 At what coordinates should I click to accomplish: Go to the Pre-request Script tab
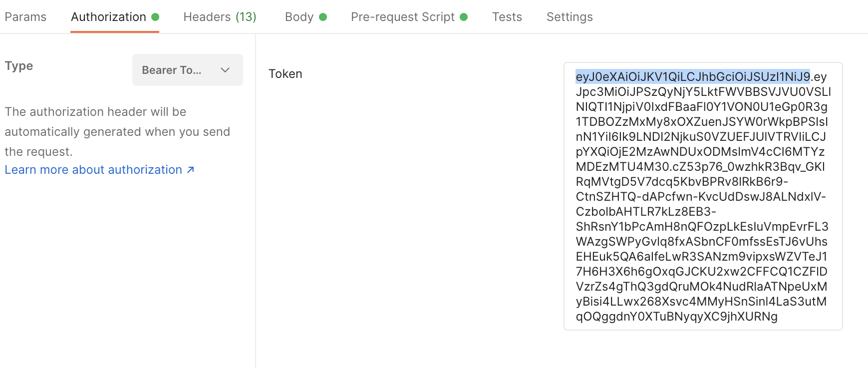(402, 17)
